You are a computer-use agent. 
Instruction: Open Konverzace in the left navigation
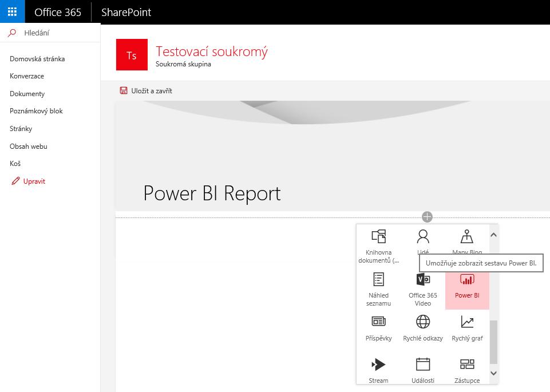[27, 76]
